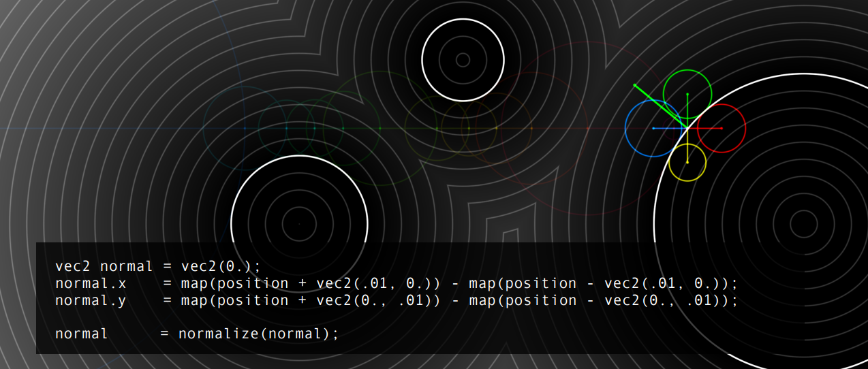Click the bright red sample circle
This screenshot has height=369, width=868.
click(722, 128)
